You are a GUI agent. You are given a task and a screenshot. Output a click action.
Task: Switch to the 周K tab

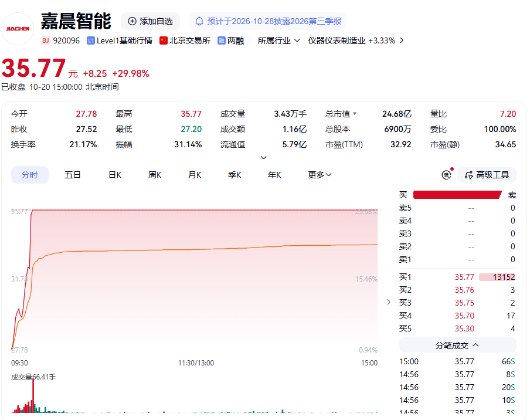point(154,175)
